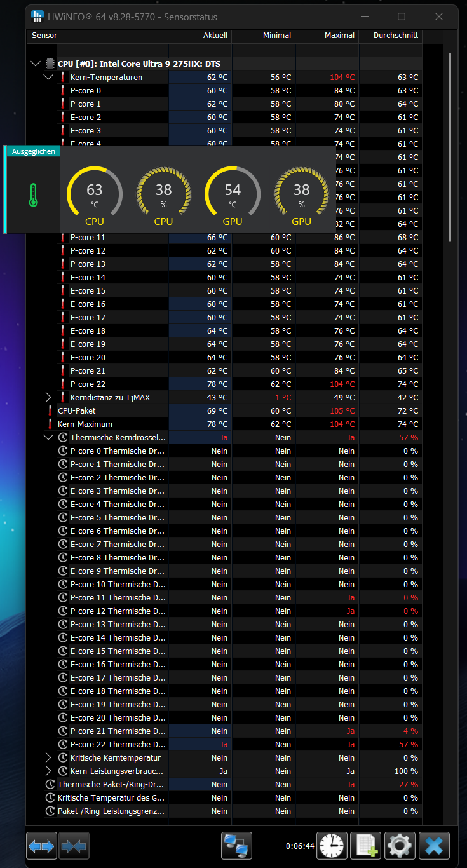
Task: Click the Durchschnitt column header
Action: tap(391, 36)
